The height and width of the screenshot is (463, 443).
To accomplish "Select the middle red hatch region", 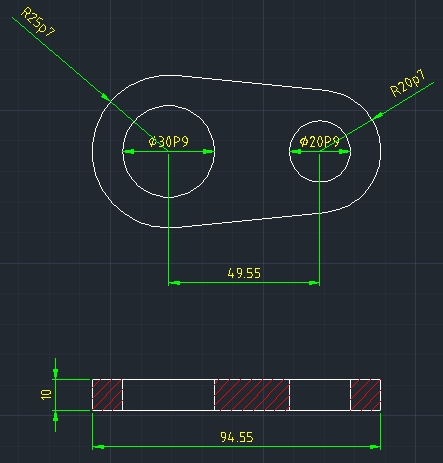I will 252,395.
